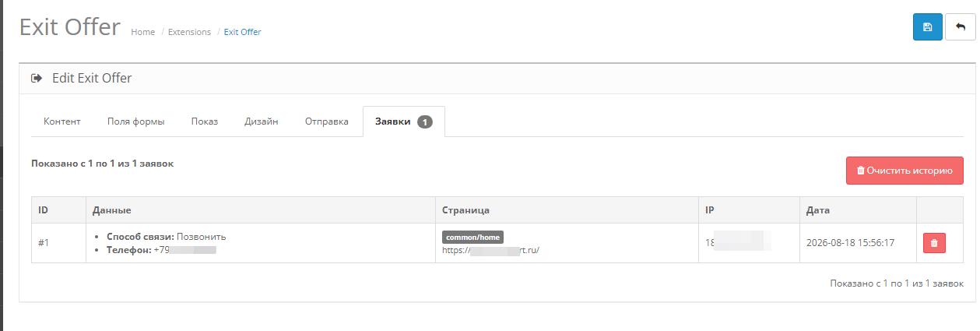Select the Заявки tab
Image resolution: width=980 pixels, height=331 pixels.
click(404, 121)
